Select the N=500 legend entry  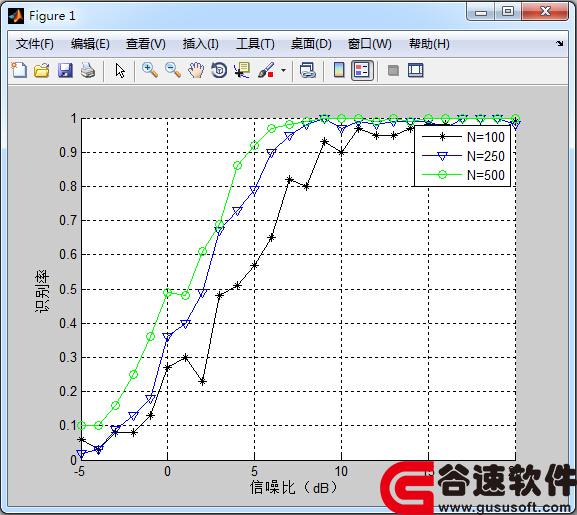(463, 175)
